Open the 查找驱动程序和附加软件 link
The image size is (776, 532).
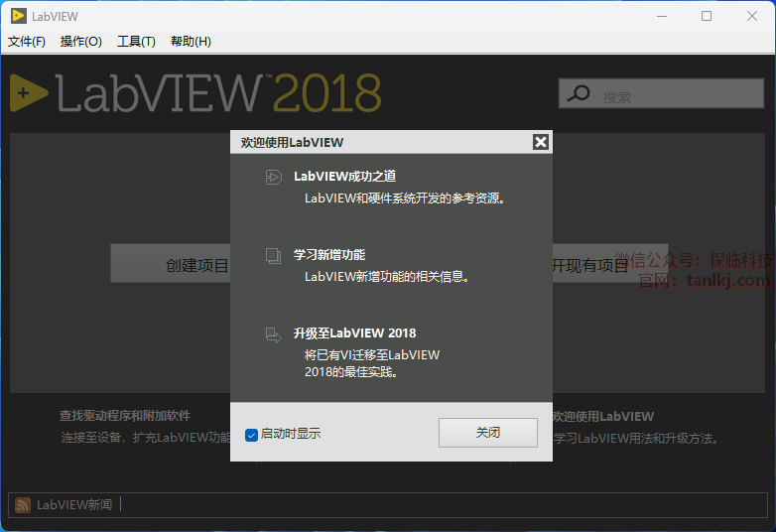[x=125, y=416]
